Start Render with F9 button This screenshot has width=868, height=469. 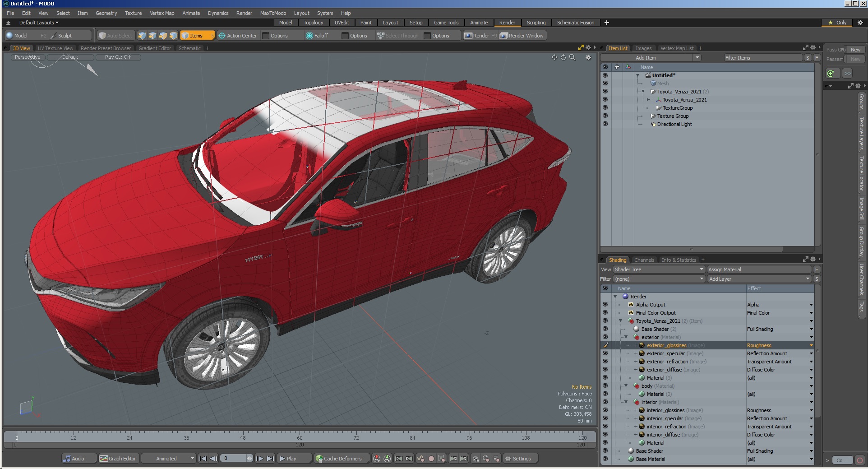[x=480, y=36]
